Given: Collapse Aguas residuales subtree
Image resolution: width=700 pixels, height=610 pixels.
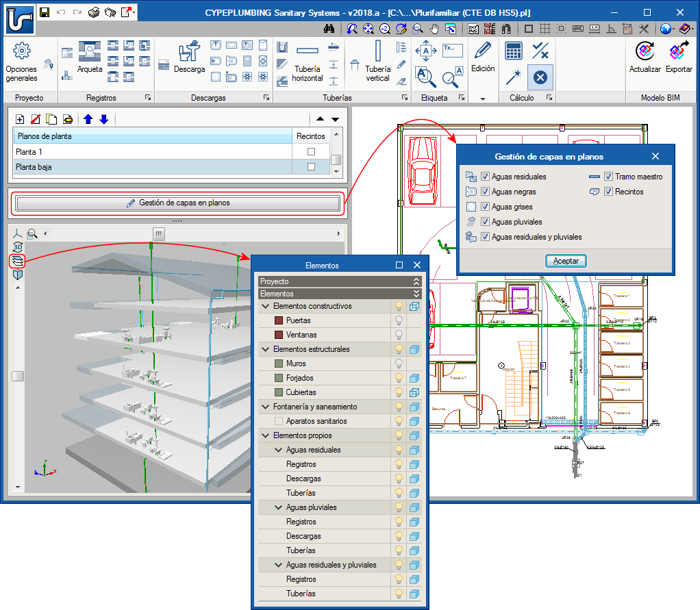Looking at the screenshot, I should pos(279,450).
